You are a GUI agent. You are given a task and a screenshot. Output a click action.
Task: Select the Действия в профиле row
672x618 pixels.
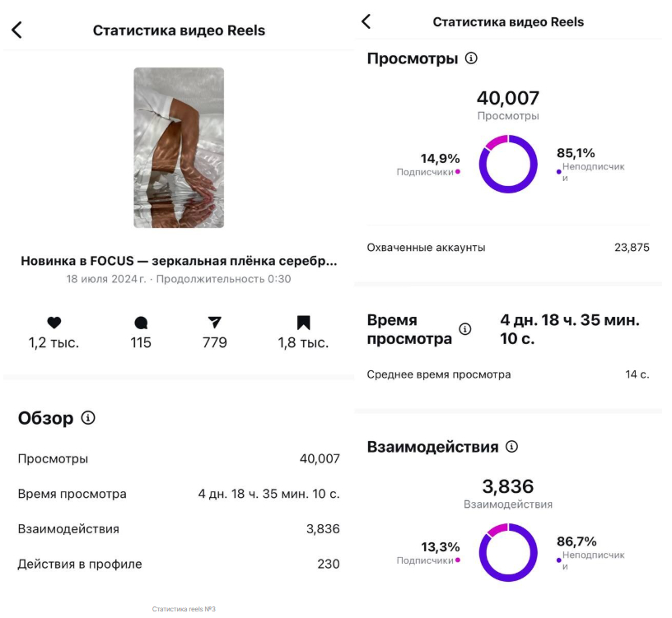[x=179, y=565]
